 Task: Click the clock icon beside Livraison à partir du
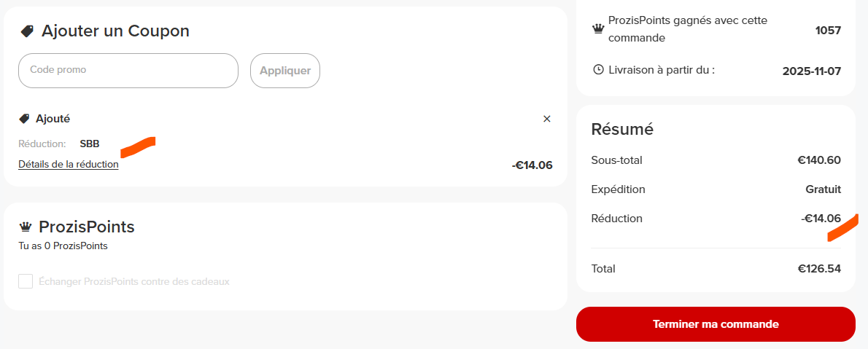click(x=598, y=70)
